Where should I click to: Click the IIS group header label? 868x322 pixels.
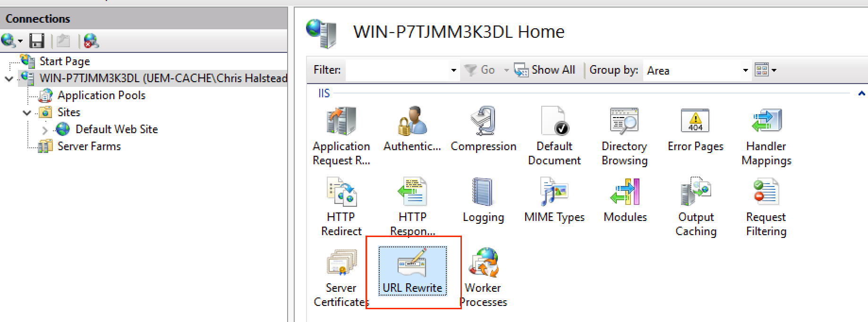324,93
